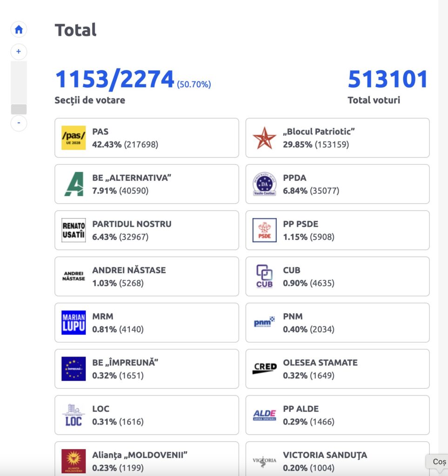Click the PAS result 42.43% (217698)

(125, 145)
